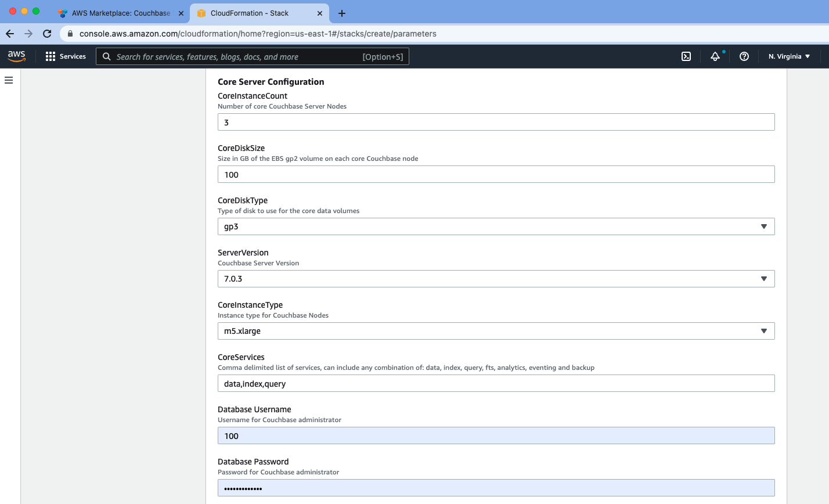Open the Help question mark menu

[x=744, y=56]
